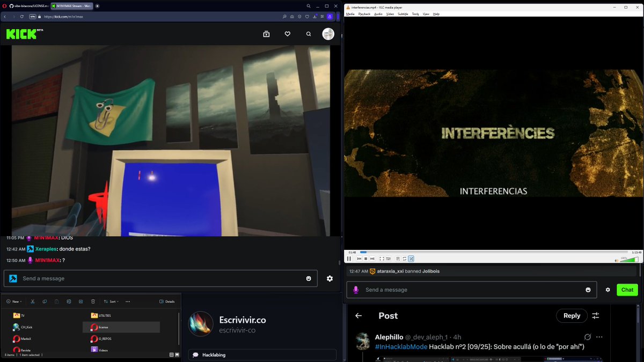Seek in the VLC progress bar
Screen dimensions: 644x362
point(494,252)
